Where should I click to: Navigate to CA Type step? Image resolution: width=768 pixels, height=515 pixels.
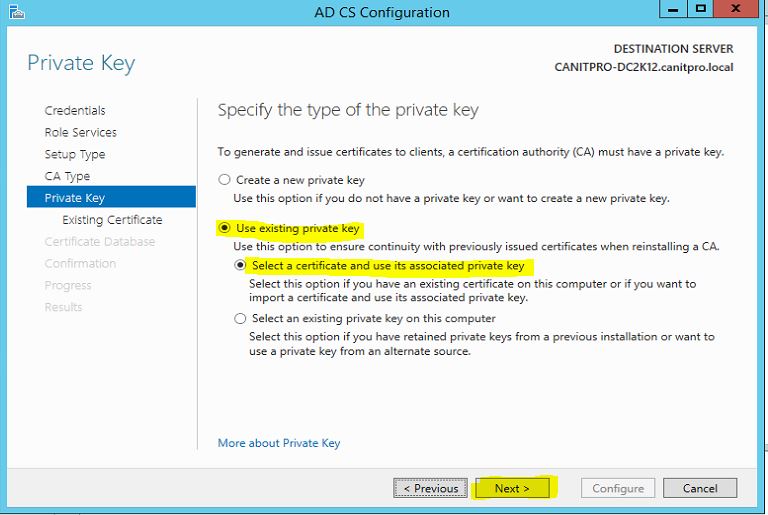67,176
